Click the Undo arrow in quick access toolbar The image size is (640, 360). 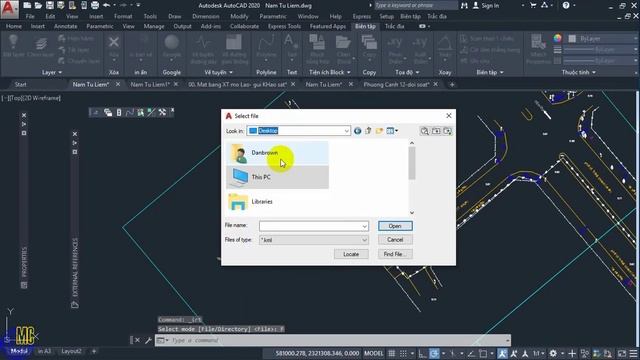coord(107,5)
